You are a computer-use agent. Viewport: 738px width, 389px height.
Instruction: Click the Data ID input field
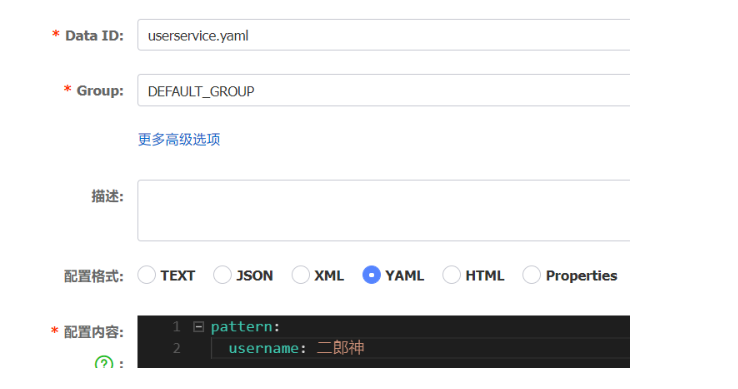coord(384,35)
